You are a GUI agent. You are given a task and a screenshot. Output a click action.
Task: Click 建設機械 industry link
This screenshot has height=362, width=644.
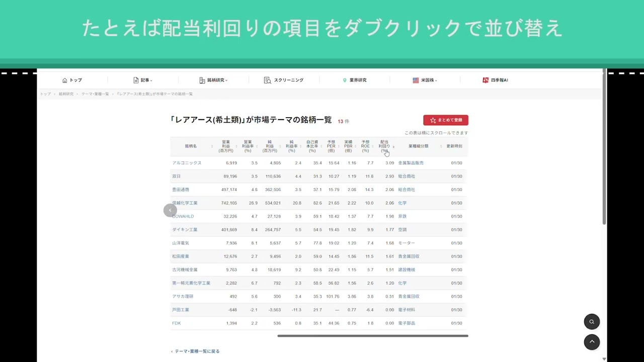407,270
